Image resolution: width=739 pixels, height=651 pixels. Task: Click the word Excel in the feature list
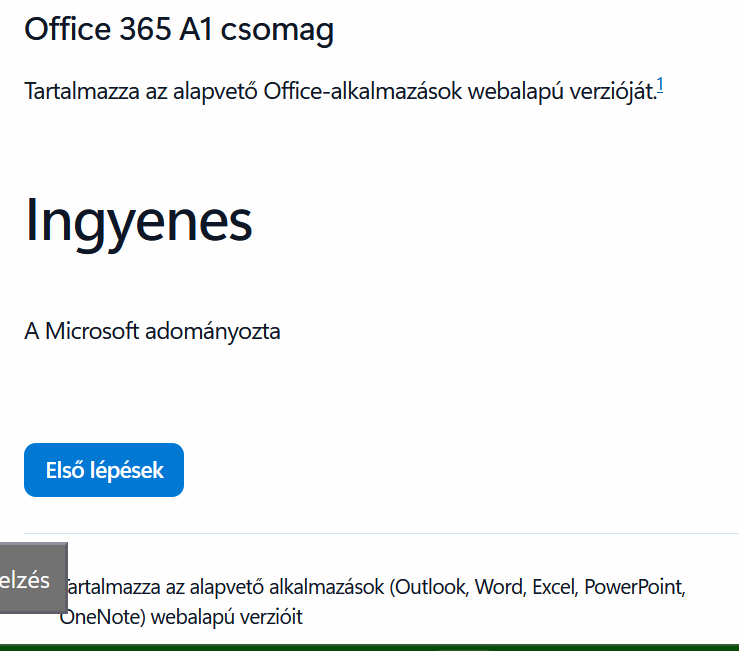[555, 586]
